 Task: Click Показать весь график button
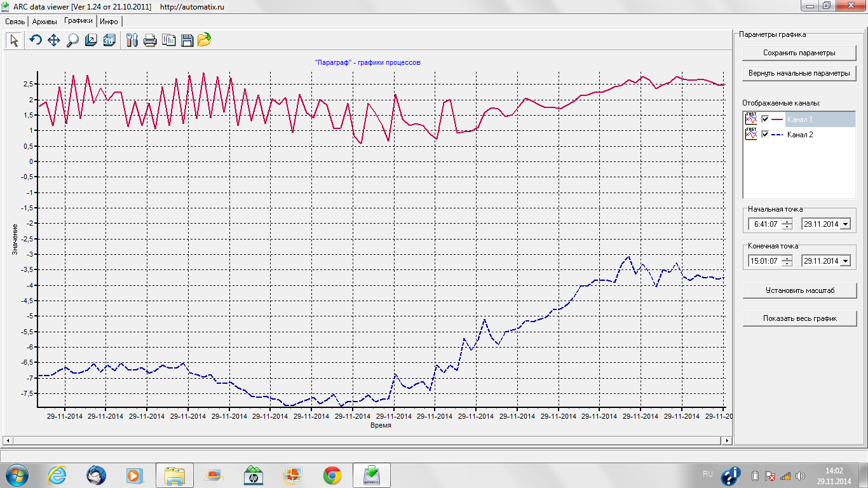pos(799,318)
